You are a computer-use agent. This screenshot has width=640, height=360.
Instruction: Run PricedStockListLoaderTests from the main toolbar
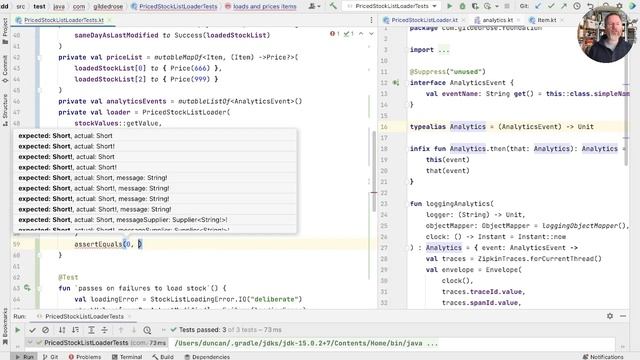click(x=449, y=6)
